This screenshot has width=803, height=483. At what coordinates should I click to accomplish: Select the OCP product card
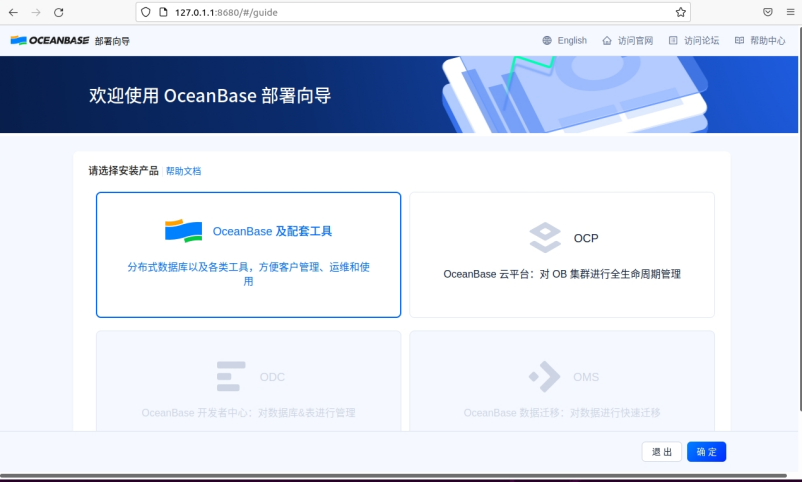click(562, 255)
